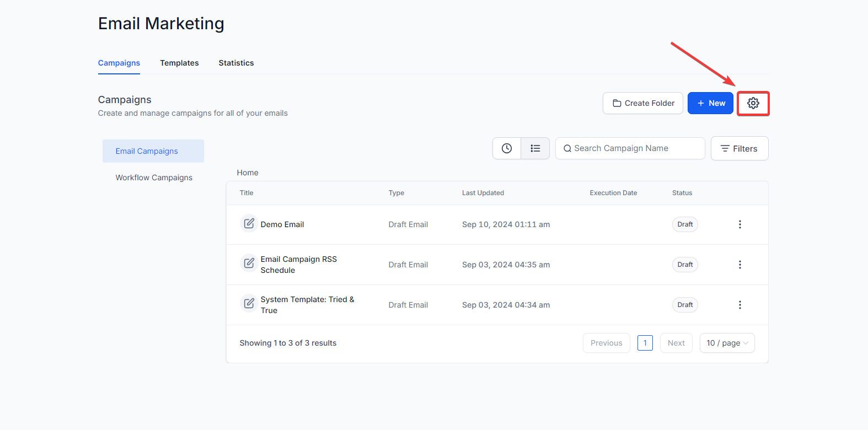Select page number 1
The image size is (868, 430).
point(645,343)
